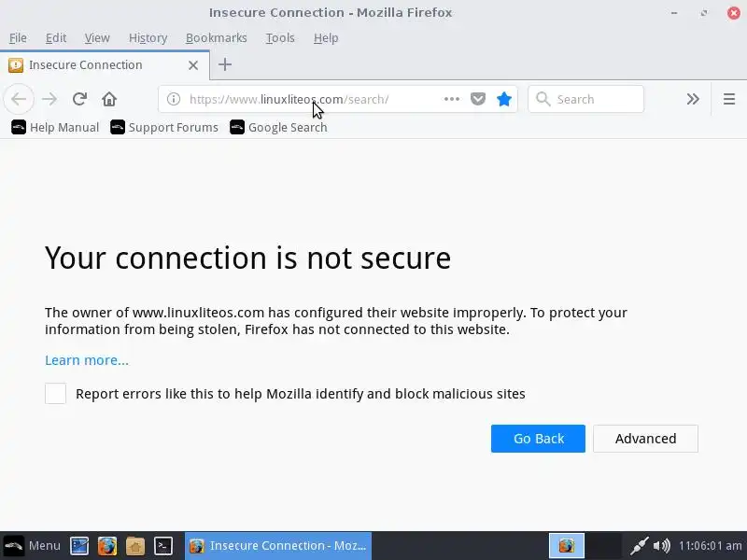Select Insecure Connection window in taskbar
The width and height of the screenshot is (747, 560).
coord(278,546)
